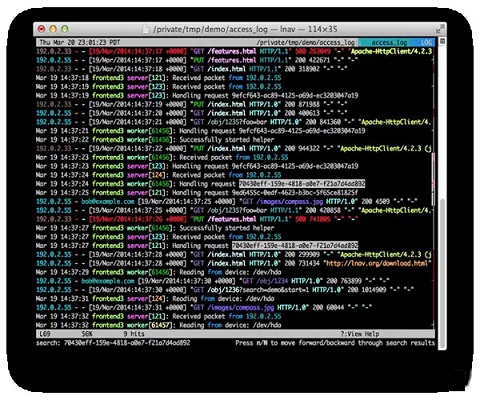Click the terminal window vertical scrollbar thumb
The image size is (480, 400).
click(442, 273)
